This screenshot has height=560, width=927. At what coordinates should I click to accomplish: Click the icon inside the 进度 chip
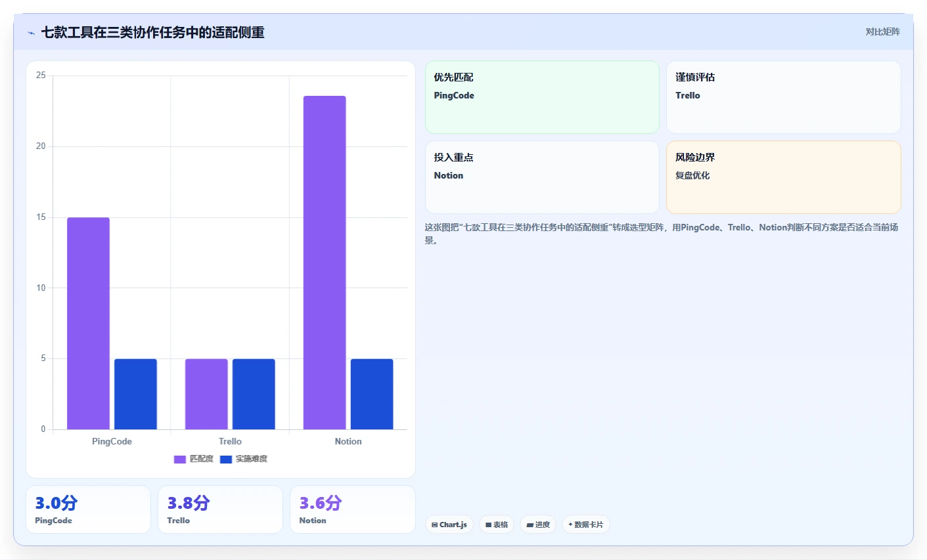coord(530,525)
